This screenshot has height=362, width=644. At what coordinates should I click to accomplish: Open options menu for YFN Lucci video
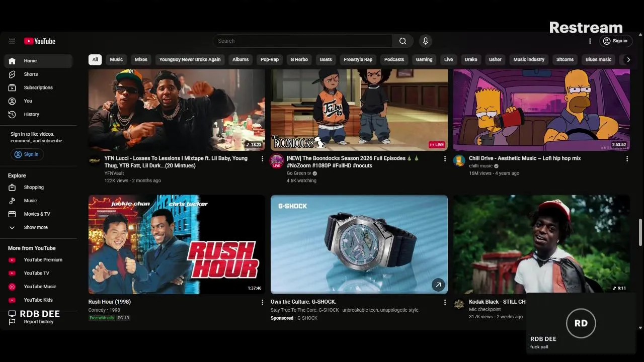262,159
